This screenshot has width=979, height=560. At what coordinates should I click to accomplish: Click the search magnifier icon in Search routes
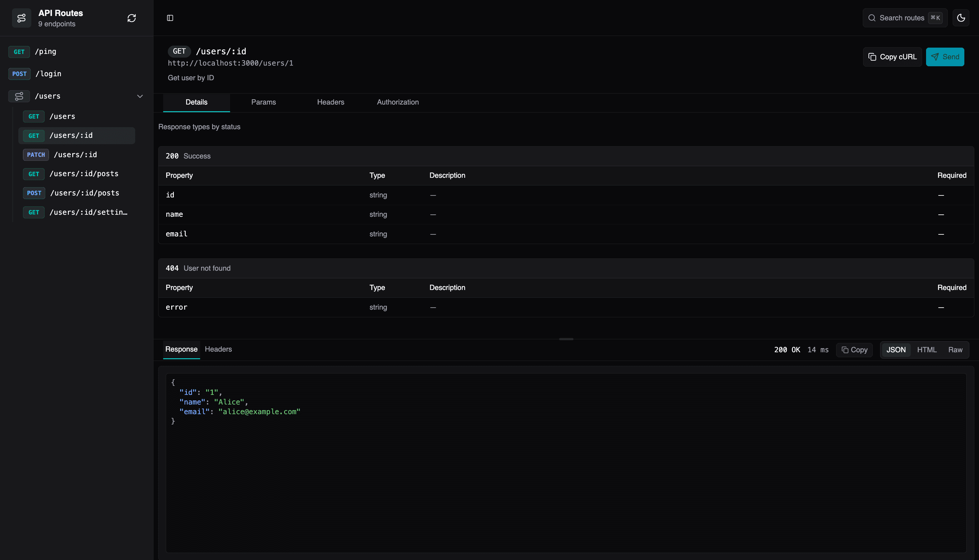coord(872,18)
